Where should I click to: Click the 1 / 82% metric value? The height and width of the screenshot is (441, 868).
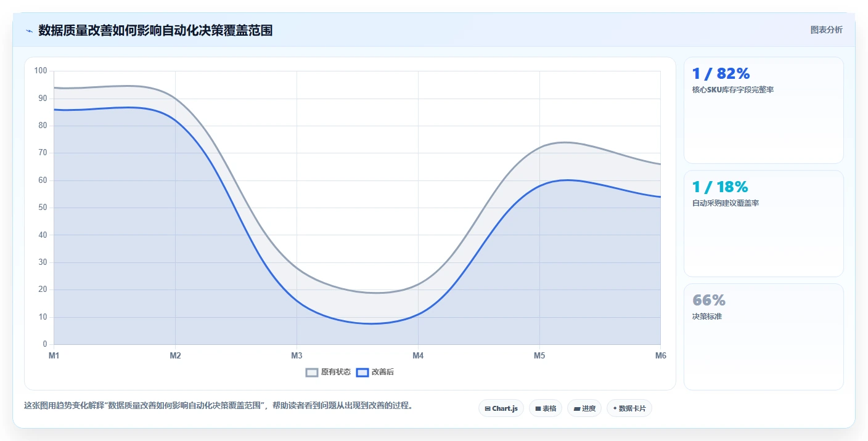point(721,74)
